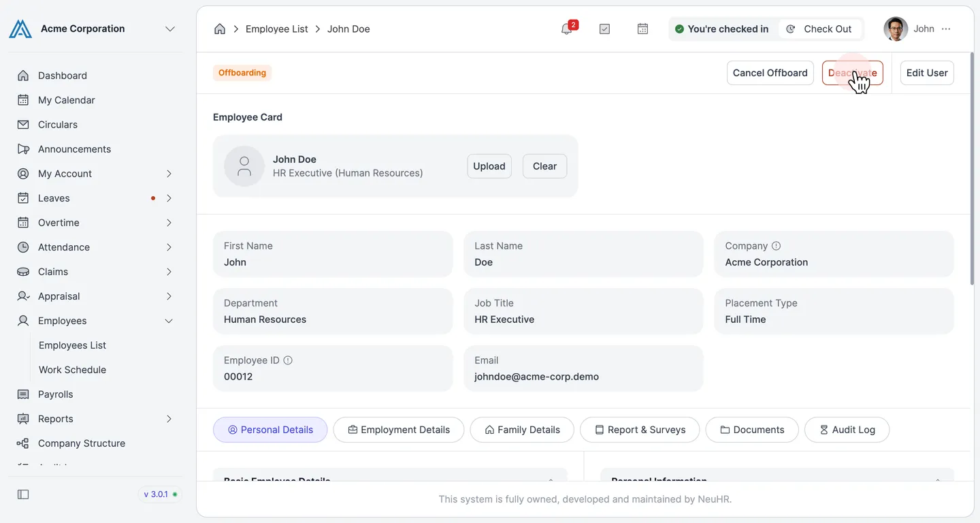Click Employee ID info icon

288,360
